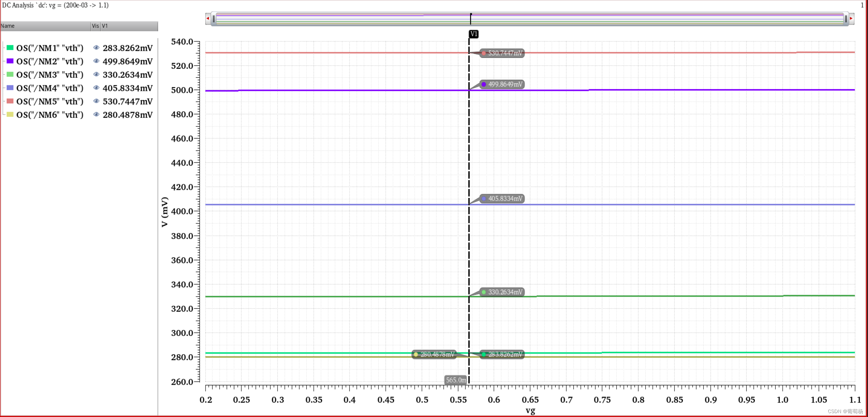Image resolution: width=868 pixels, height=417 pixels.
Task: Click the NM1 green color swatch
Action: (10, 48)
